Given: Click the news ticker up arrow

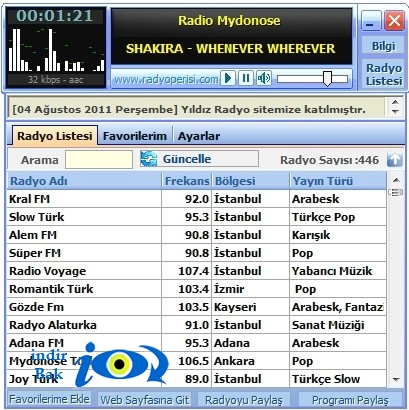Looking at the screenshot, I should point(395,102).
